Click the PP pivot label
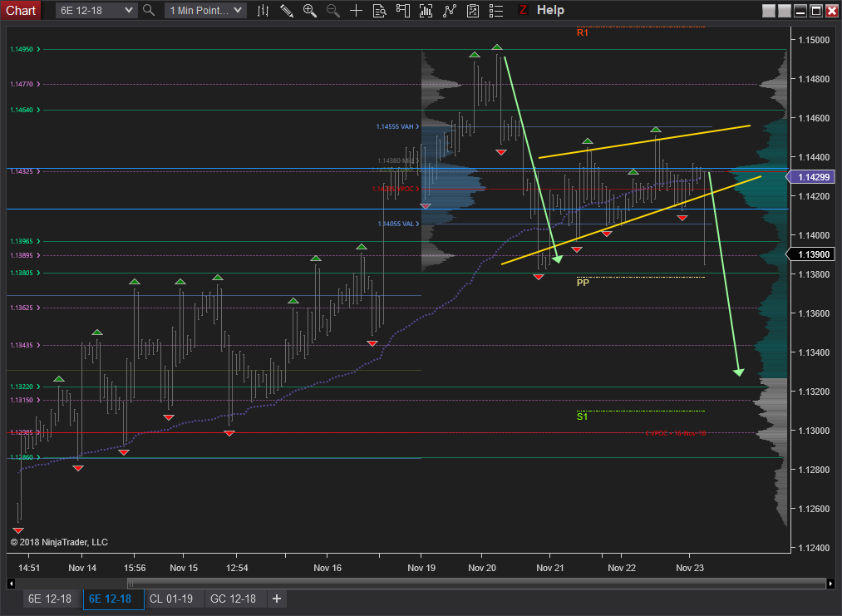 click(583, 283)
